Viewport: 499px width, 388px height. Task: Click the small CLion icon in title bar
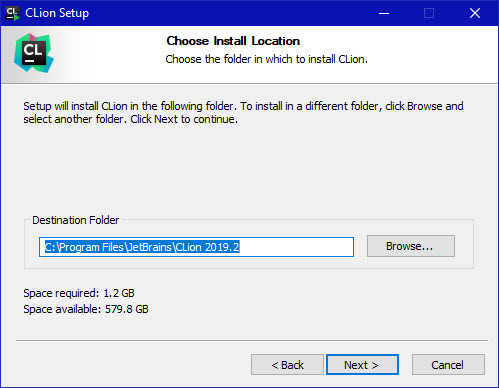(12, 13)
